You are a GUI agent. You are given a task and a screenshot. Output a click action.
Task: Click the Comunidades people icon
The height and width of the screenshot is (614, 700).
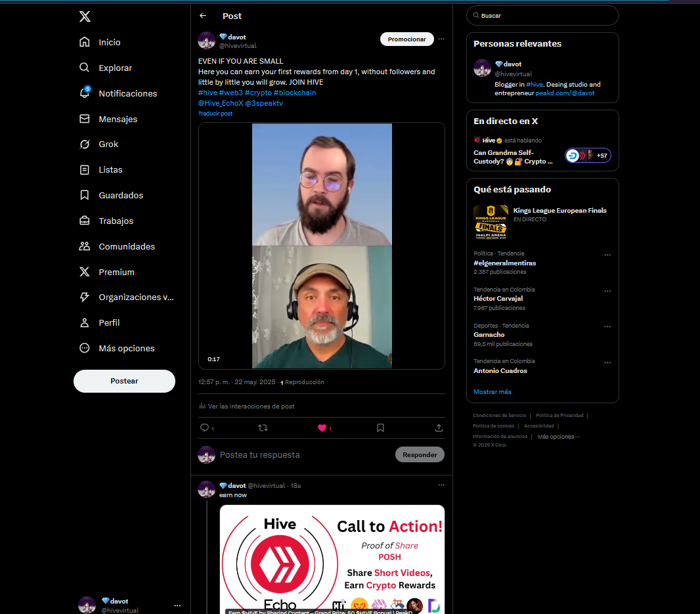(84, 246)
